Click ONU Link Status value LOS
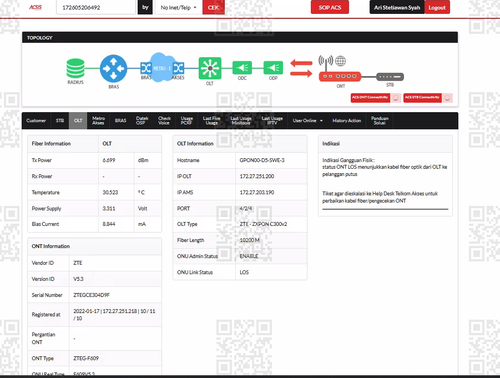The width and height of the screenshot is (500, 378). coord(244,272)
